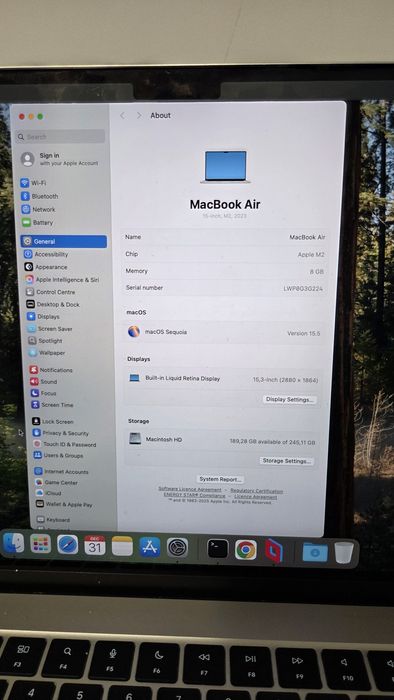The width and height of the screenshot is (394, 700).
Task: Open App Store from the Dock
Action: tap(149, 547)
